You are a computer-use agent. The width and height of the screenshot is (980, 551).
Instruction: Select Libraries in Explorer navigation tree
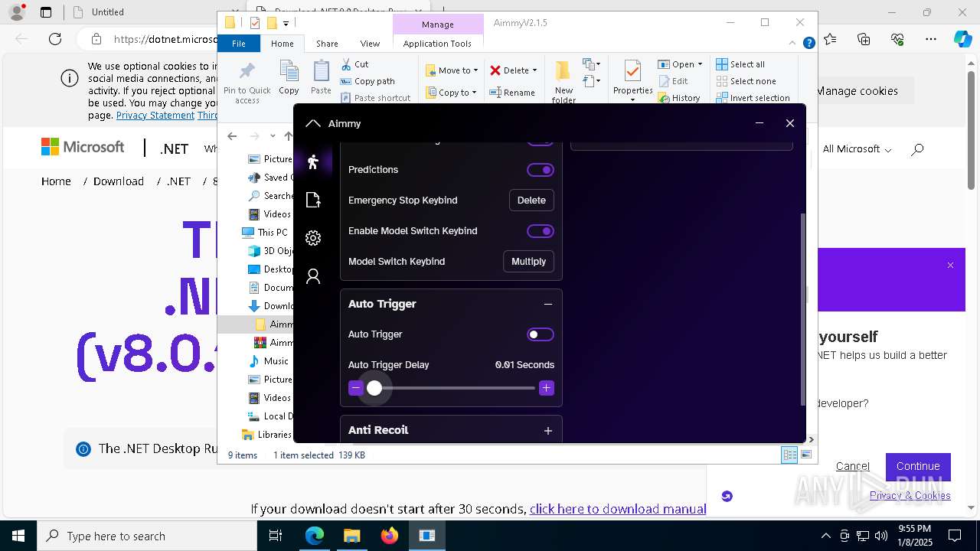pyautogui.click(x=266, y=435)
